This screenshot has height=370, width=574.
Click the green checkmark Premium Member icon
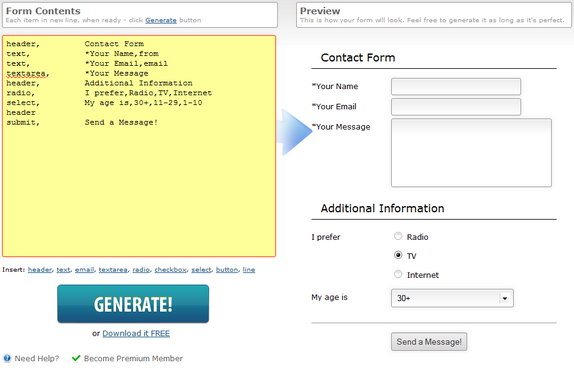[76, 358]
